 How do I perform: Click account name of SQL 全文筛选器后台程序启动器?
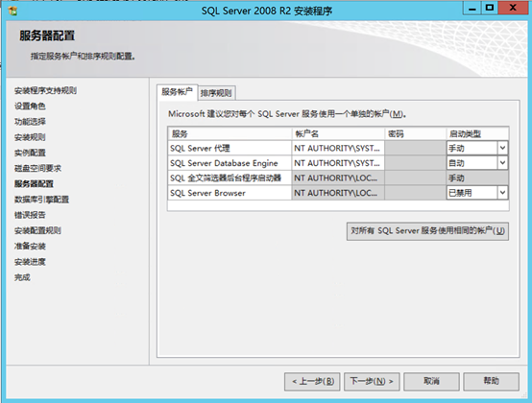(x=338, y=178)
